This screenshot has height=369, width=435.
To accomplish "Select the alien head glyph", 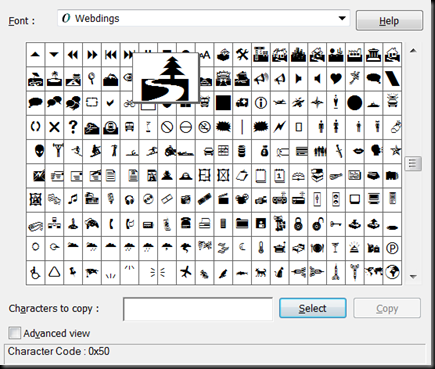I will coord(40,151).
